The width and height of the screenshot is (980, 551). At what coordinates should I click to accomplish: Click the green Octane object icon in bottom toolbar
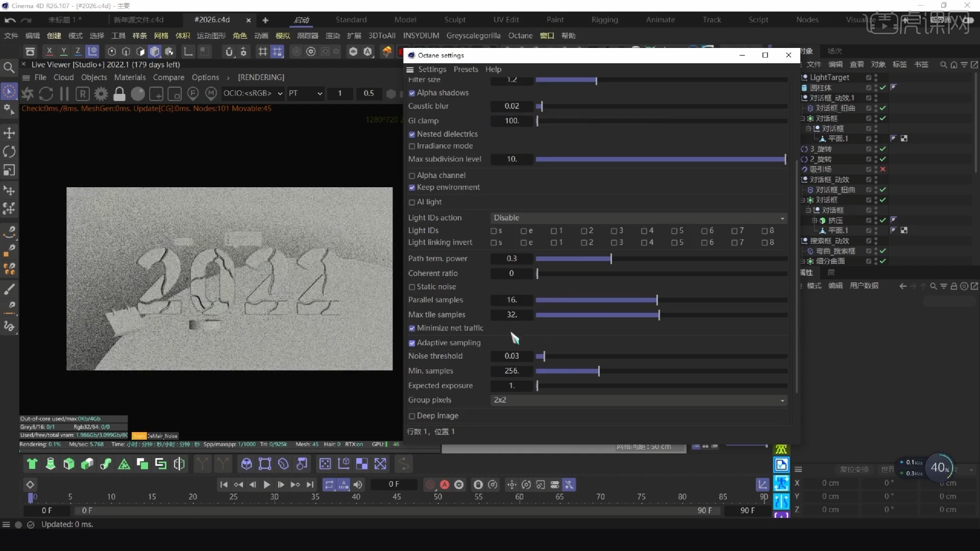(32, 464)
